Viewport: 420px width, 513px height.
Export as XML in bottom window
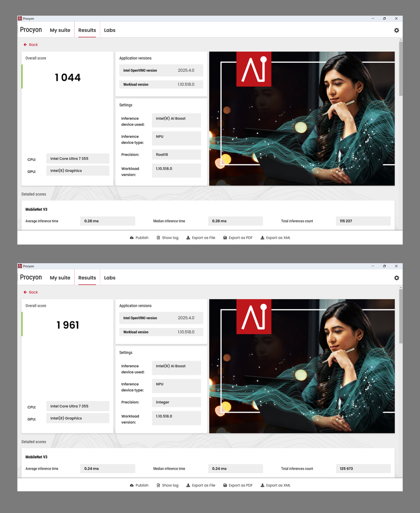[276, 485]
